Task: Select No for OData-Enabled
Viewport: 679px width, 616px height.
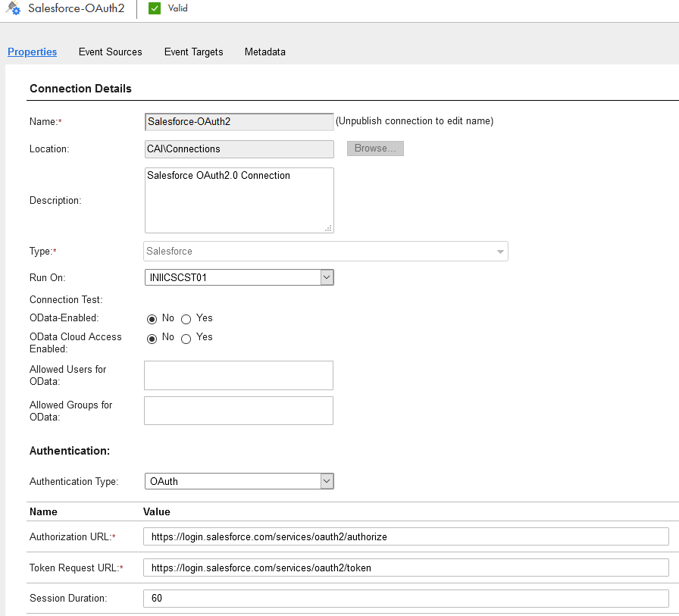Action: point(152,319)
